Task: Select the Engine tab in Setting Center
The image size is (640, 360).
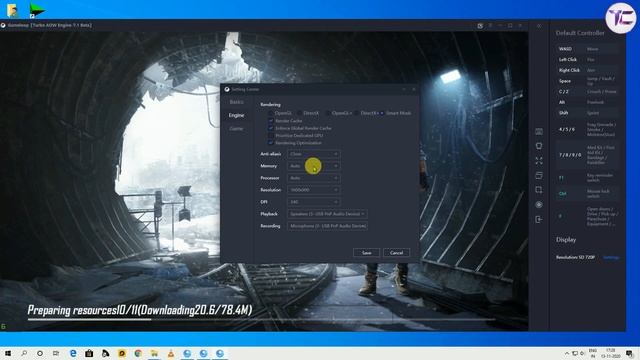Action: point(236,115)
